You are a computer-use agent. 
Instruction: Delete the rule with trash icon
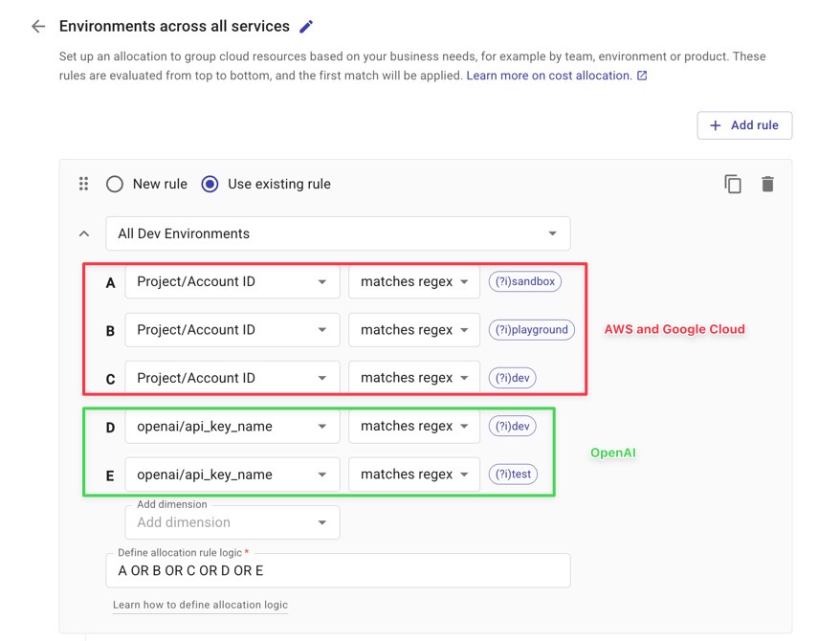pyautogui.click(x=767, y=184)
